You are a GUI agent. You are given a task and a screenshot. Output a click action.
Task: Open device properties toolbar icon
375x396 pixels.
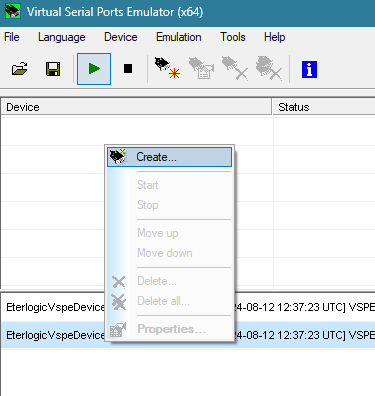click(202, 69)
